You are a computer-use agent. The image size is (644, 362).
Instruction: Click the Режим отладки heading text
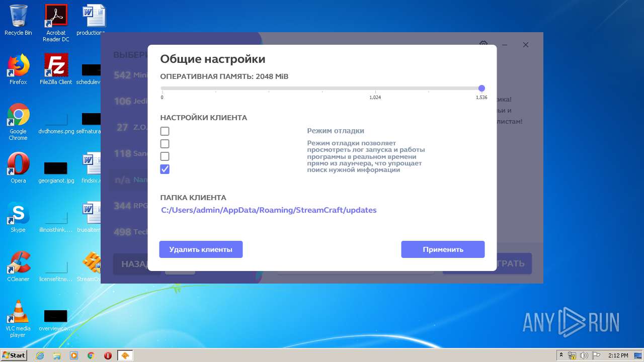[x=336, y=131]
